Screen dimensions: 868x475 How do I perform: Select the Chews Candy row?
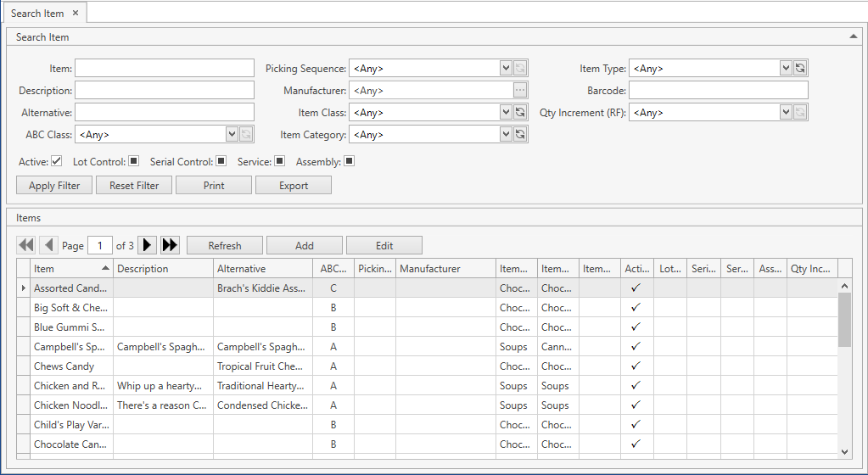(x=427, y=366)
